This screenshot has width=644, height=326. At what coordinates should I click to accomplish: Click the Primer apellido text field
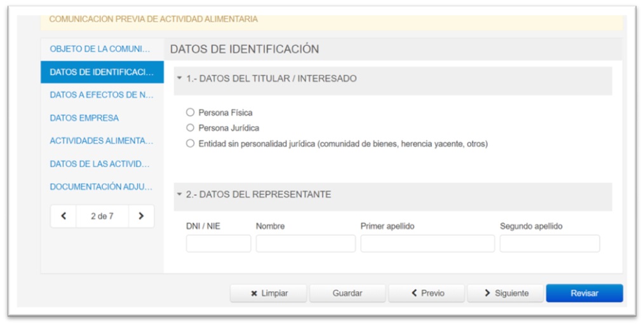[x=427, y=243]
